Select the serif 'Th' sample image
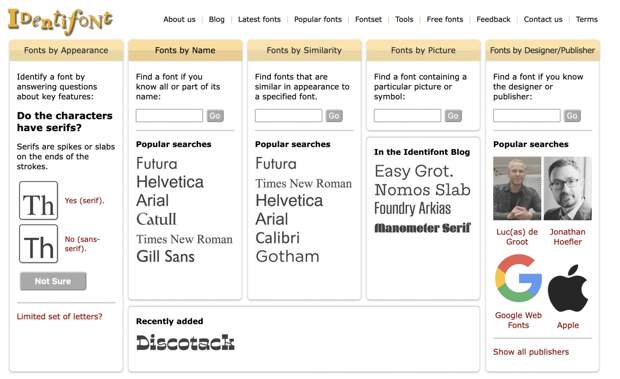This screenshot has height=379, width=620. coord(38,200)
